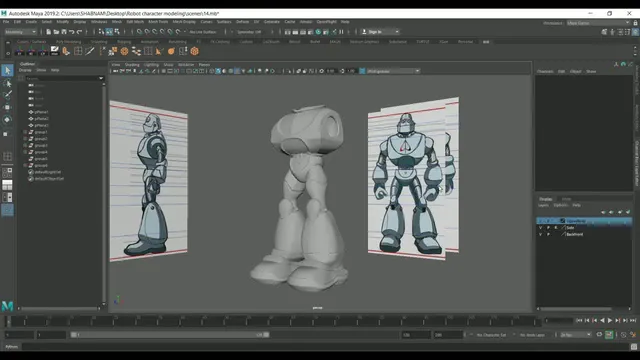
Task: Expand the group1 node in Outliner
Action: point(25,132)
